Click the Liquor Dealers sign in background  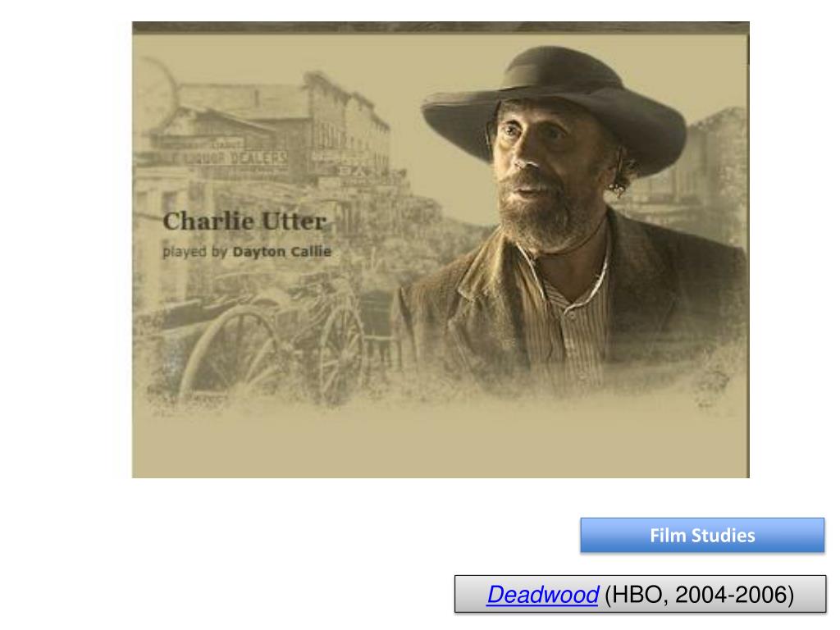click(235, 158)
